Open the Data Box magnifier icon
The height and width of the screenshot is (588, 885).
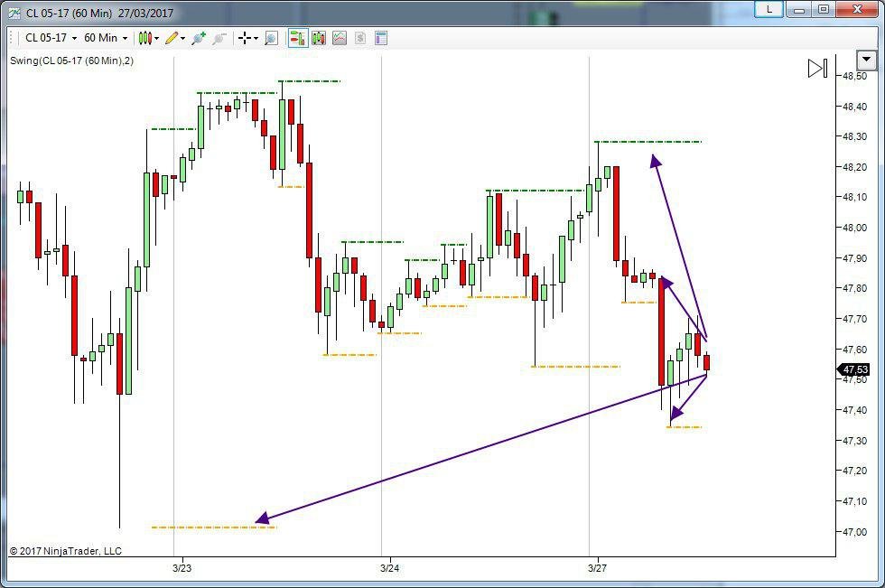pyautogui.click(x=271, y=38)
